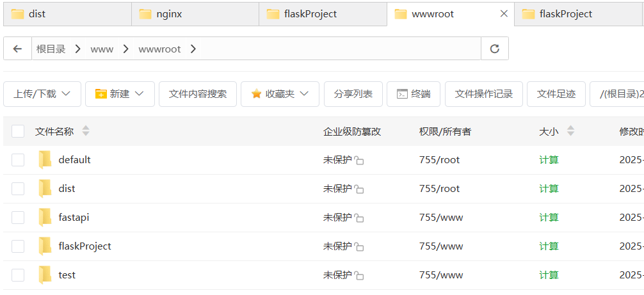
Task: Switch to the last flaskProject tab
Action: [x=579, y=14]
